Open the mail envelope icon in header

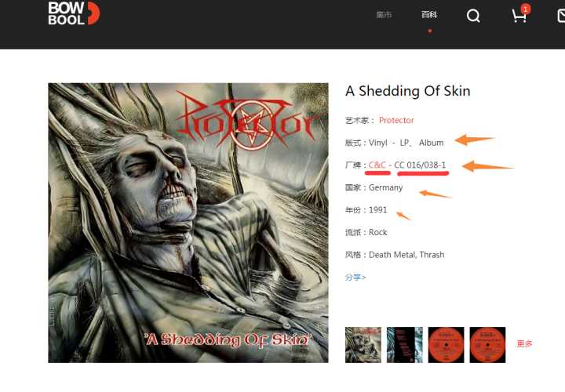pos(561,16)
